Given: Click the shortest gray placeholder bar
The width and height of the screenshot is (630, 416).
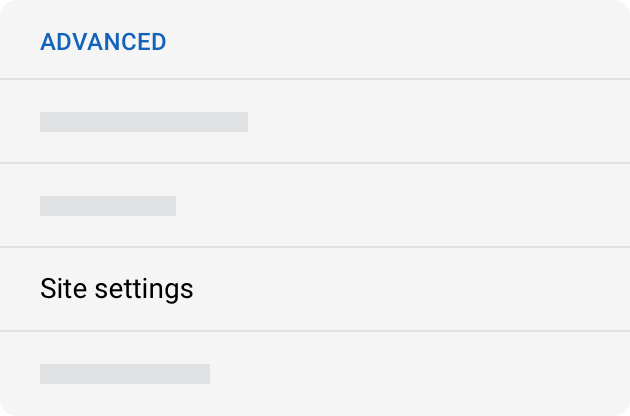Looking at the screenshot, I should click(x=108, y=206).
